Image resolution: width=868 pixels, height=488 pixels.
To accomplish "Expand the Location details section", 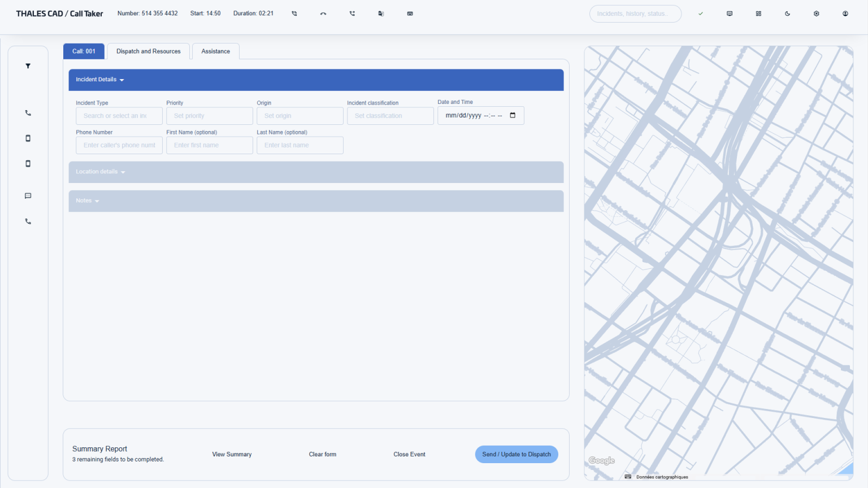I will (101, 172).
